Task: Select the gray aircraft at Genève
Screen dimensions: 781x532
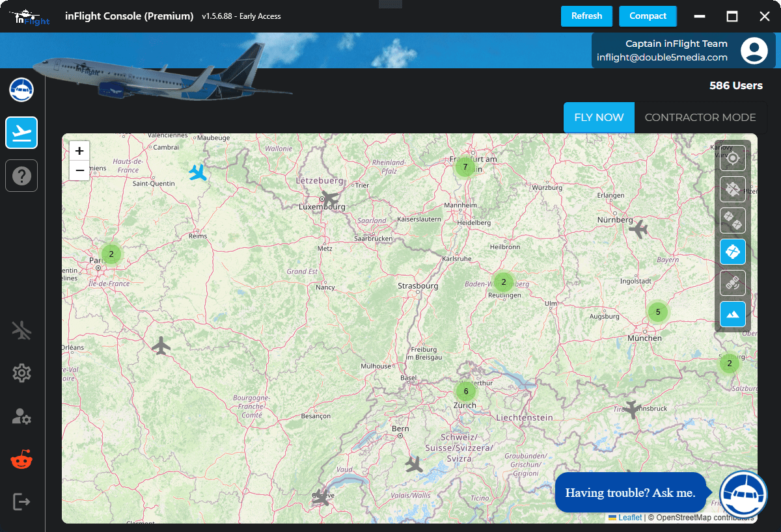Action: tap(321, 498)
